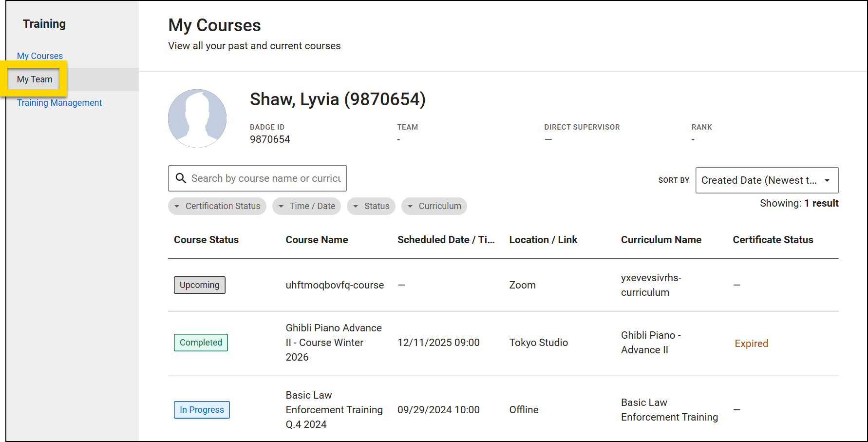Image resolution: width=868 pixels, height=442 pixels.
Task: Click the search magnifier icon
Action: (x=181, y=178)
